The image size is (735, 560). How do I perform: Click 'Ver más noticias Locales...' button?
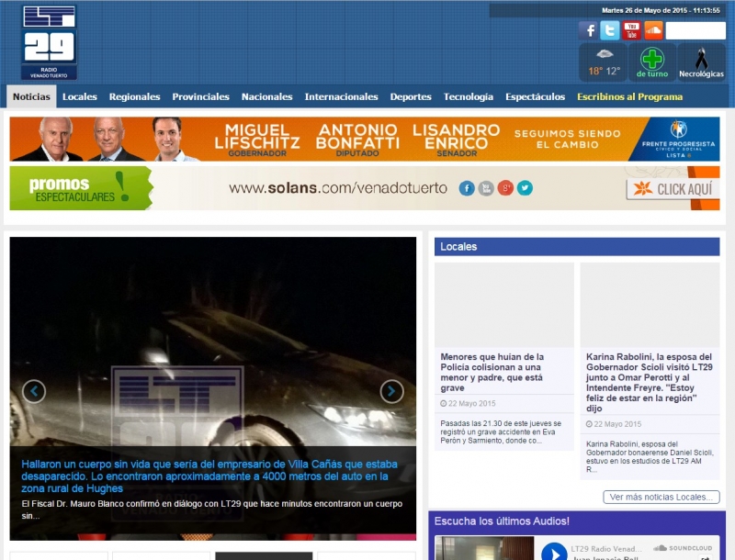coord(661,497)
